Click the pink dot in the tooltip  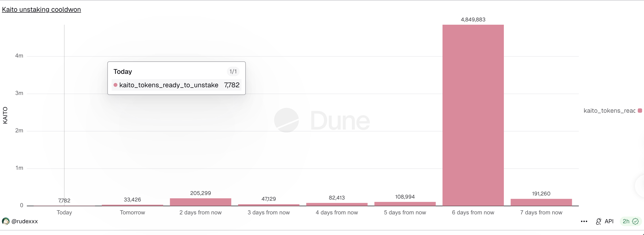(x=115, y=85)
